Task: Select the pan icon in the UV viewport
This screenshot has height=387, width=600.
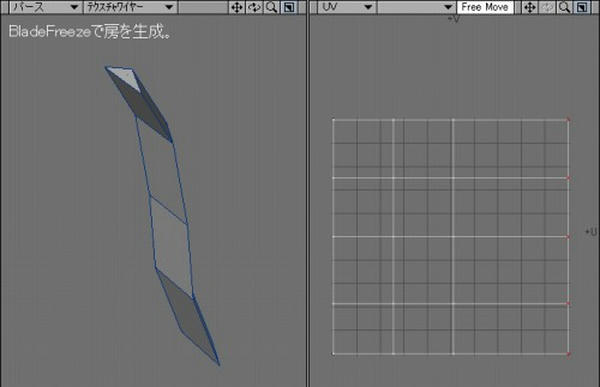Action: 530,7
